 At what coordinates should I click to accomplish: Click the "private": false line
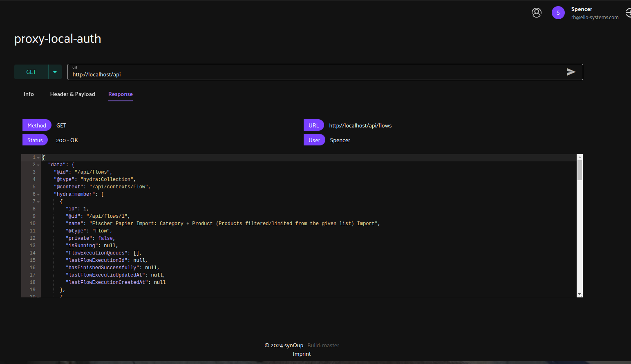click(x=90, y=238)
